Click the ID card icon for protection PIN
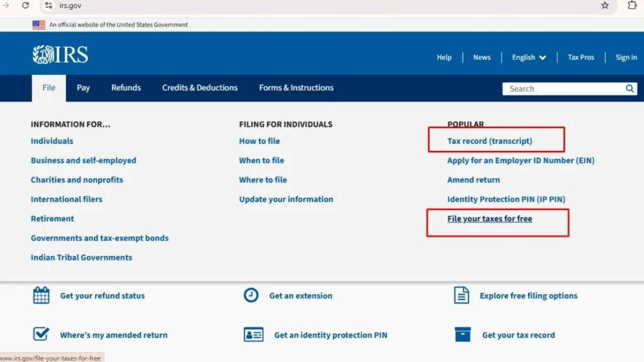The width and height of the screenshot is (644, 362). [x=253, y=334]
